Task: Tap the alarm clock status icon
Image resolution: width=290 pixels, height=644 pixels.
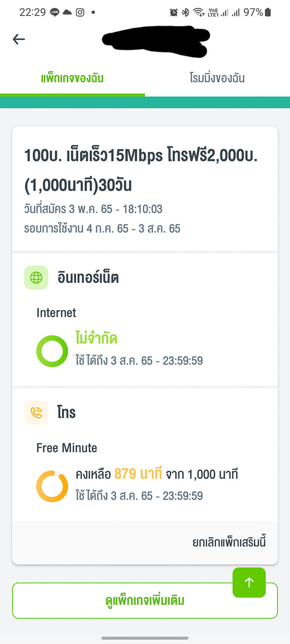Action: (x=174, y=12)
